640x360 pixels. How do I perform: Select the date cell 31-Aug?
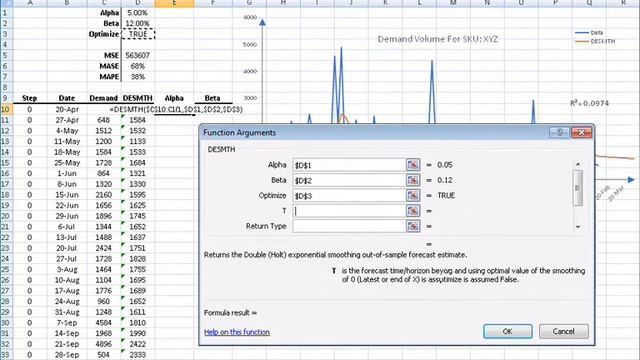pos(67,312)
